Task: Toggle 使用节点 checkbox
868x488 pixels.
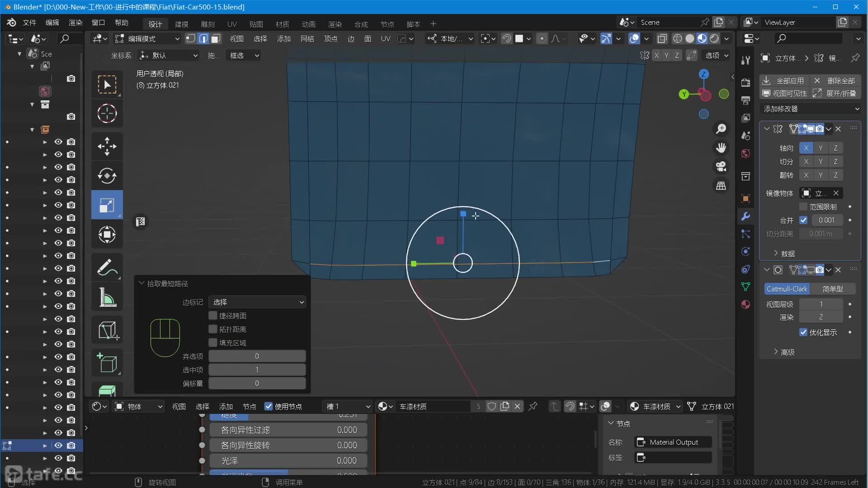Action: click(x=269, y=406)
